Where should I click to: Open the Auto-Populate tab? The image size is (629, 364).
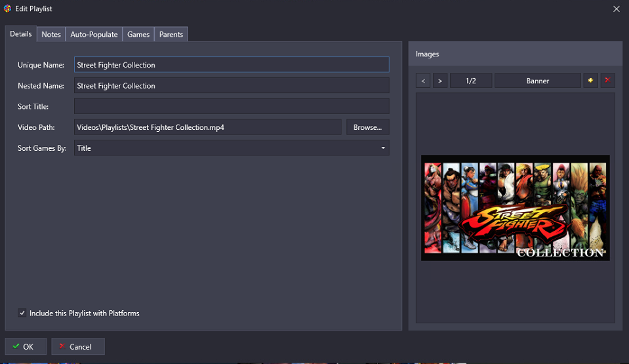point(94,35)
